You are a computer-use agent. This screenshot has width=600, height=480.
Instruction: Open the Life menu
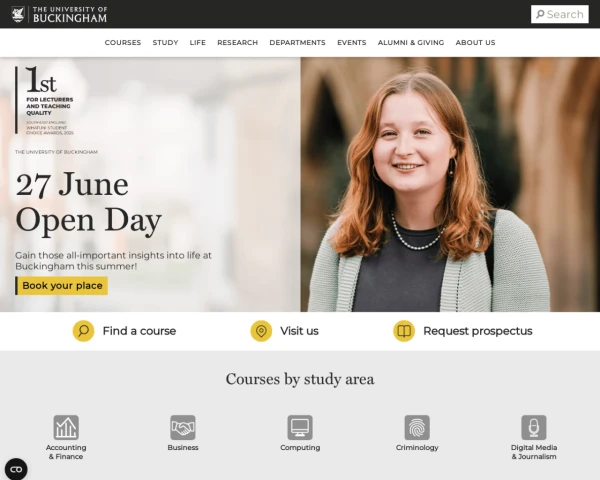[197, 42]
